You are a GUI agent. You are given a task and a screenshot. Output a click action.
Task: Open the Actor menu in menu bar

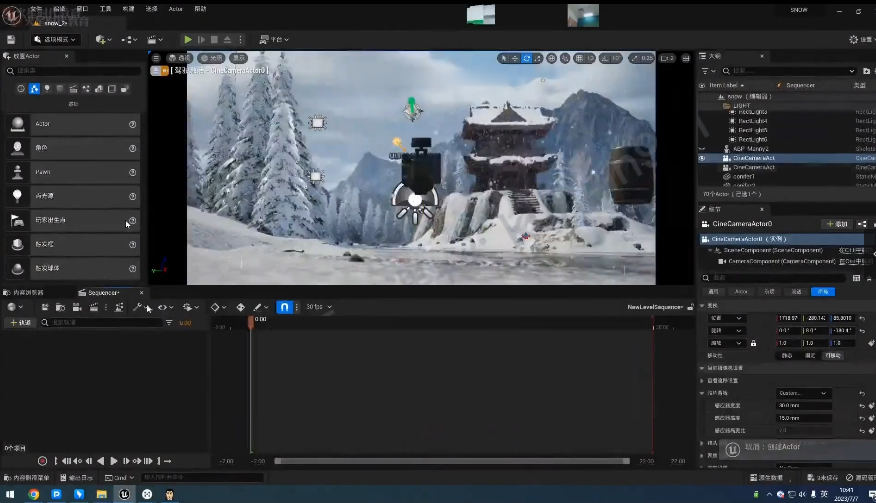pyautogui.click(x=175, y=8)
